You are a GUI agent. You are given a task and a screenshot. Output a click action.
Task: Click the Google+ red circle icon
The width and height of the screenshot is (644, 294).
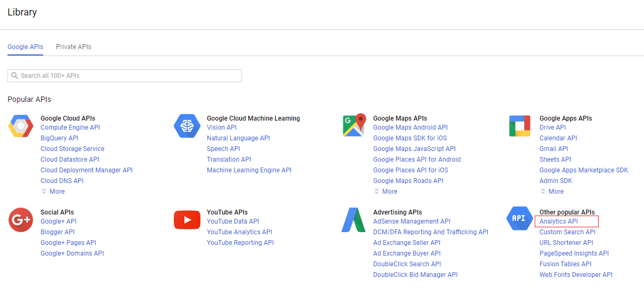(21, 220)
